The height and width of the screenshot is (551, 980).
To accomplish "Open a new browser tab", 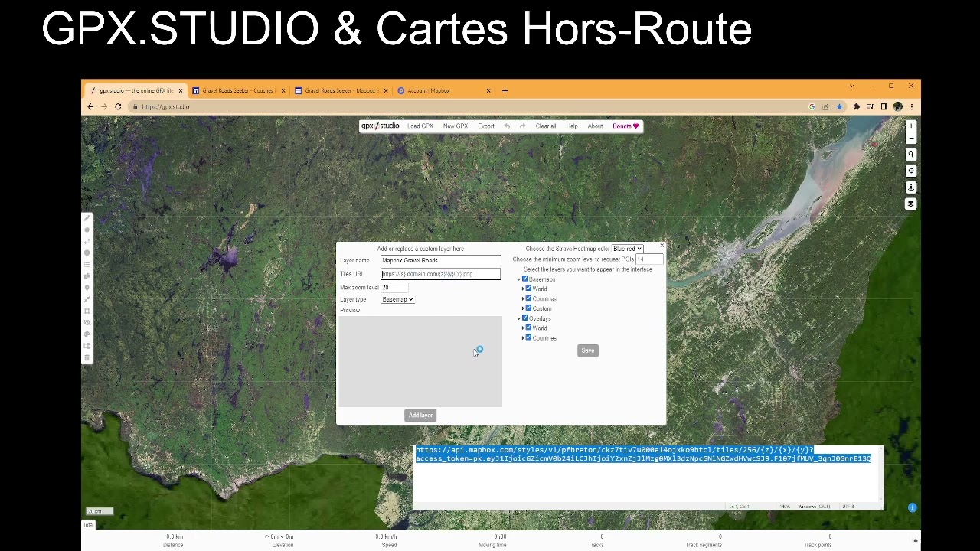I will (505, 90).
